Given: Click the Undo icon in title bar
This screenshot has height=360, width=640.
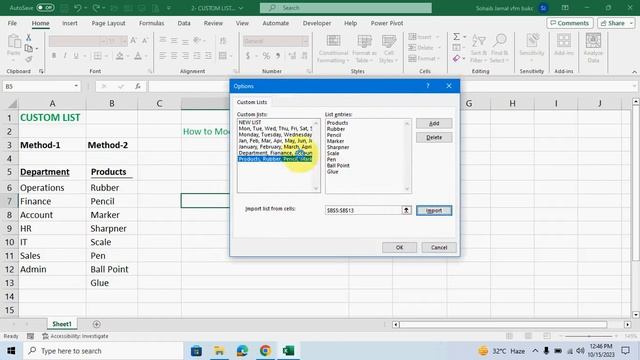Looking at the screenshot, I should click(78, 8).
